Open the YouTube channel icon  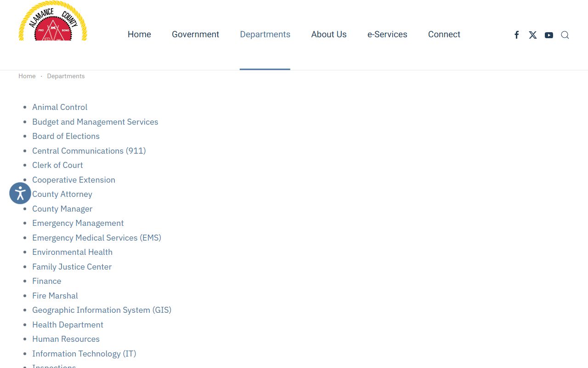(x=549, y=35)
